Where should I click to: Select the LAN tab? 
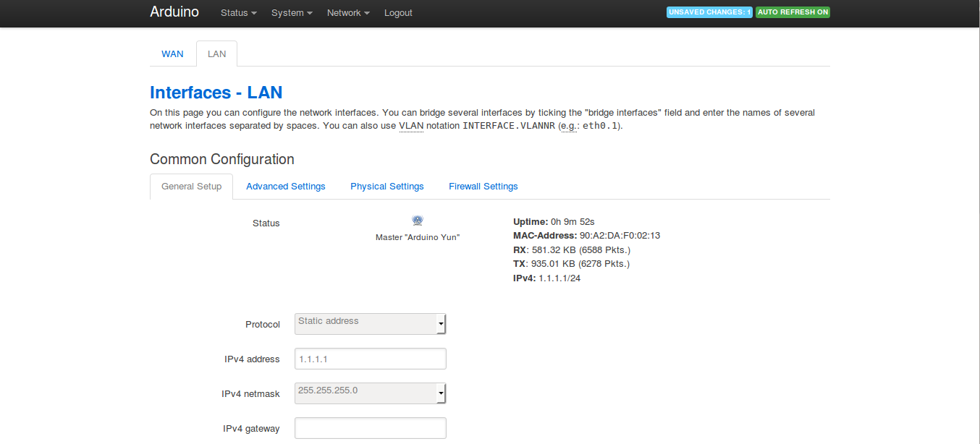click(x=216, y=54)
